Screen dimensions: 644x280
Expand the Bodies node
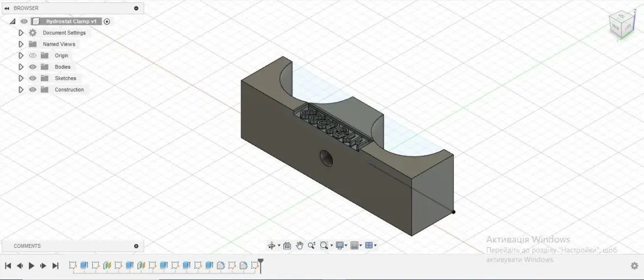coord(21,67)
